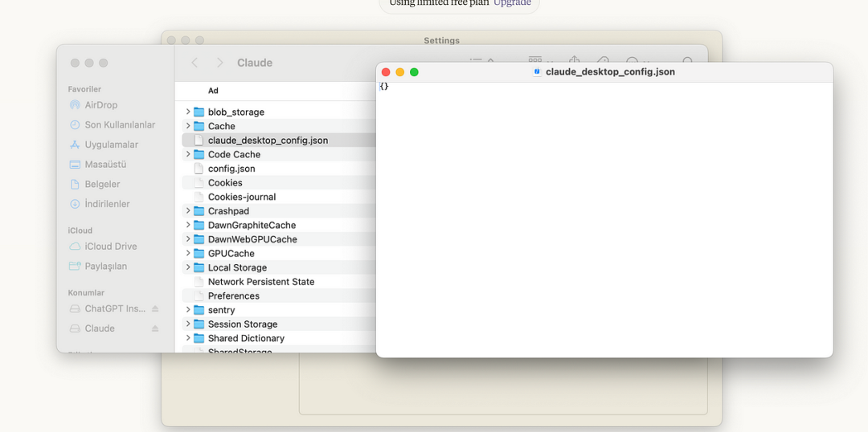Open Son Kullanılanlar in Finder sidebar

[x=113, y=125]
